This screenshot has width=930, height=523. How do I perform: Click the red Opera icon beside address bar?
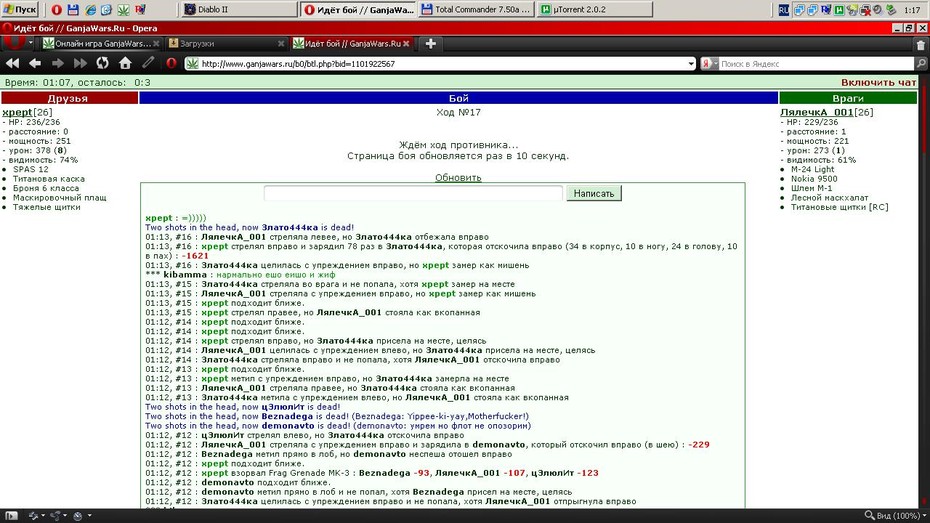click(171, 63)
